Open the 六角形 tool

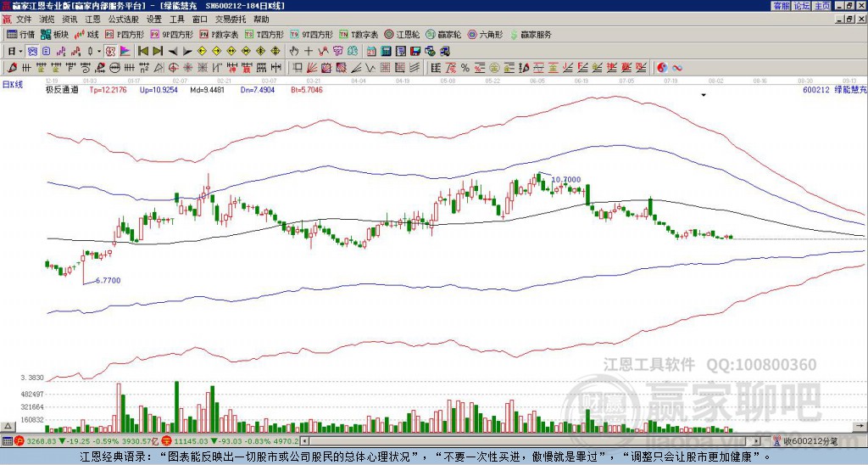485,34
